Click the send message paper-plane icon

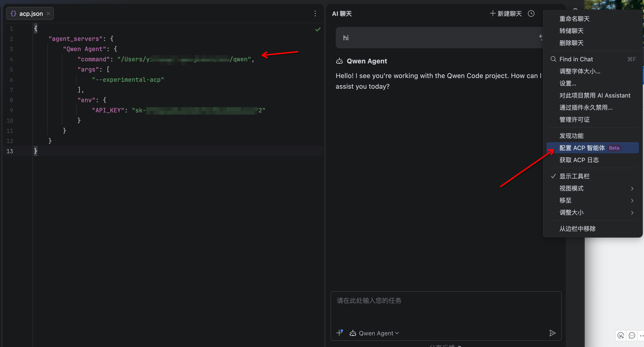point(553,333)
